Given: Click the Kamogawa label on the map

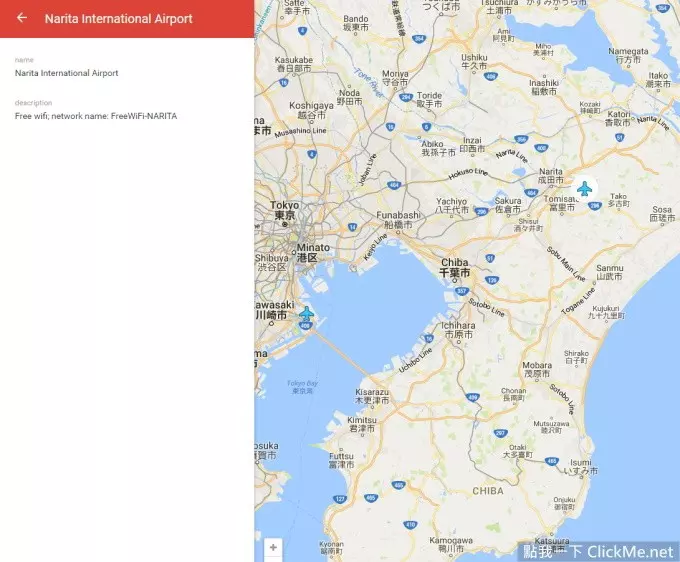Looking at the screenshot, I should click(x=451, y=544).
